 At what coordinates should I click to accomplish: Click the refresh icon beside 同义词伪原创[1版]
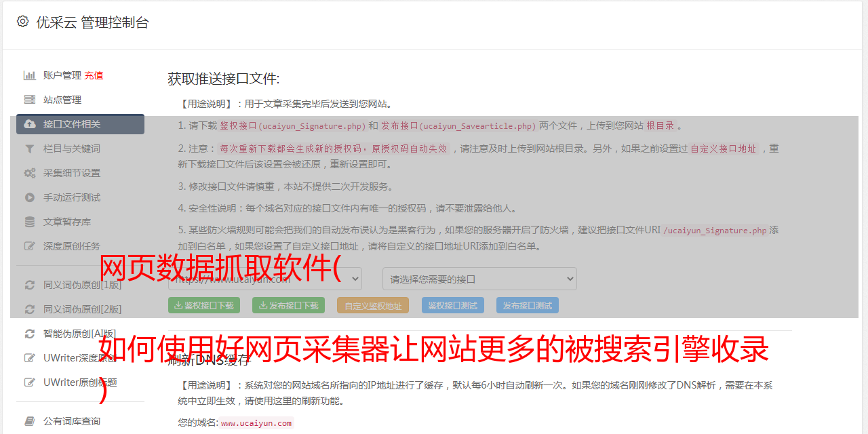click(x=30, y=285)
